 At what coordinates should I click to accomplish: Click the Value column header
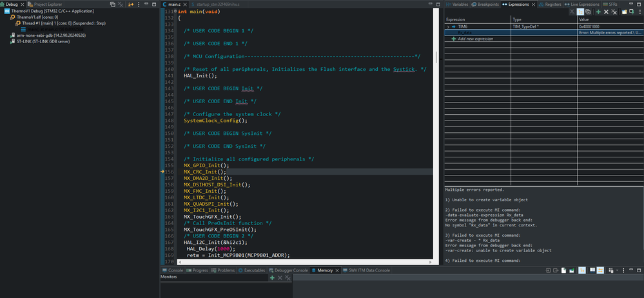[610, 19]
